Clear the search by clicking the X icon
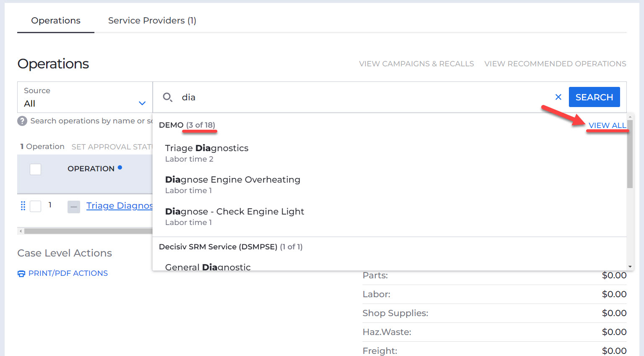644x356 pixels. (x=558, y=97)
